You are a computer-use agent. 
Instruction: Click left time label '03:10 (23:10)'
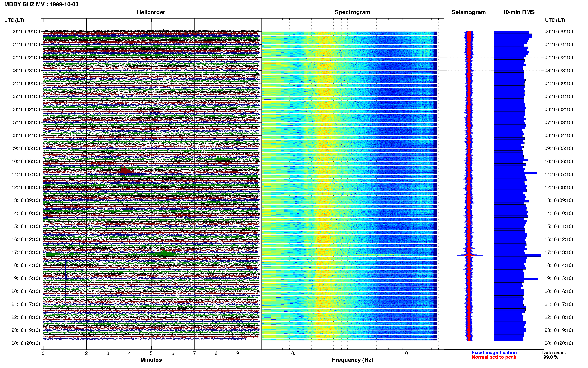[26, 71]
